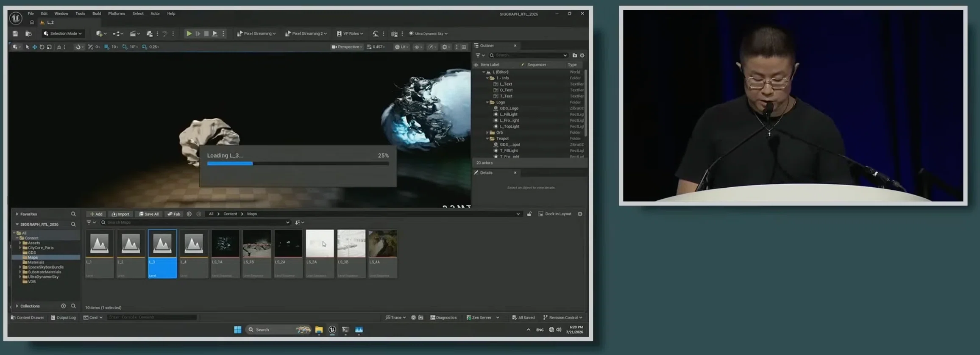Screen dimensions: 980x355
Task: Toggle the viewport grid location snapping icon
Action: pos(107,47)
